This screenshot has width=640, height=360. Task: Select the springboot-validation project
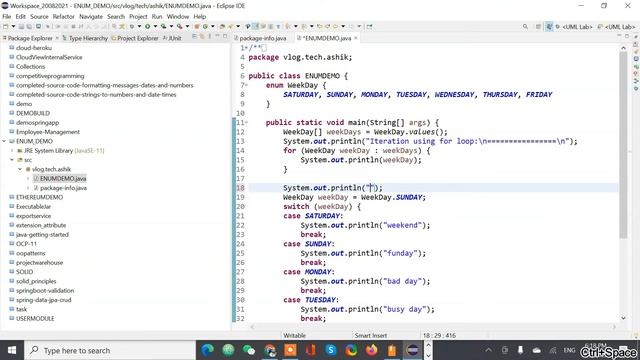coord(45,291)
